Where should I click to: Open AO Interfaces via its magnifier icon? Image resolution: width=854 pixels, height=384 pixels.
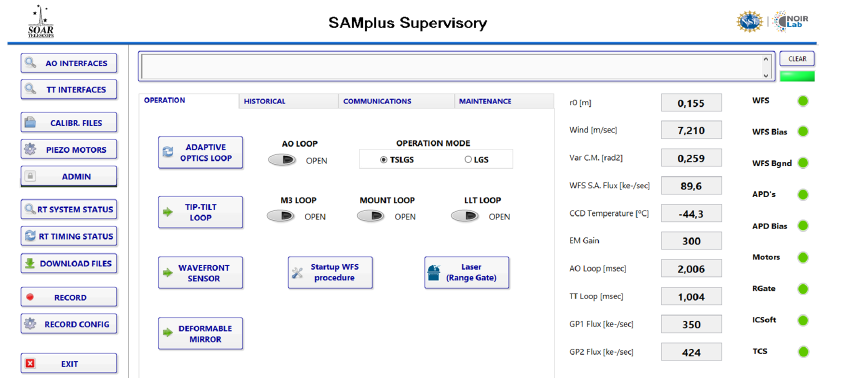pyautogui.click(x=30, y=63)
